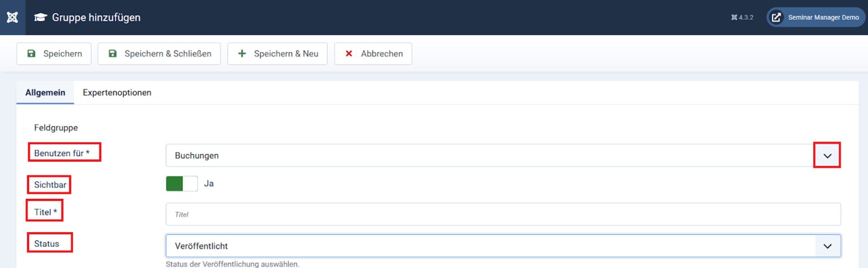Click the red X icon on Abbrechen

(x=349, y=54)
